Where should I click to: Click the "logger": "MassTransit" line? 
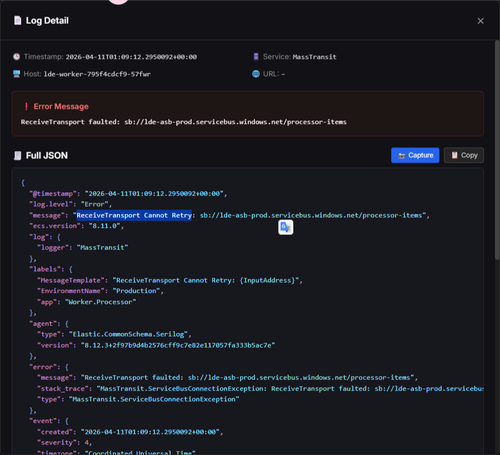[x=83, y=248]
